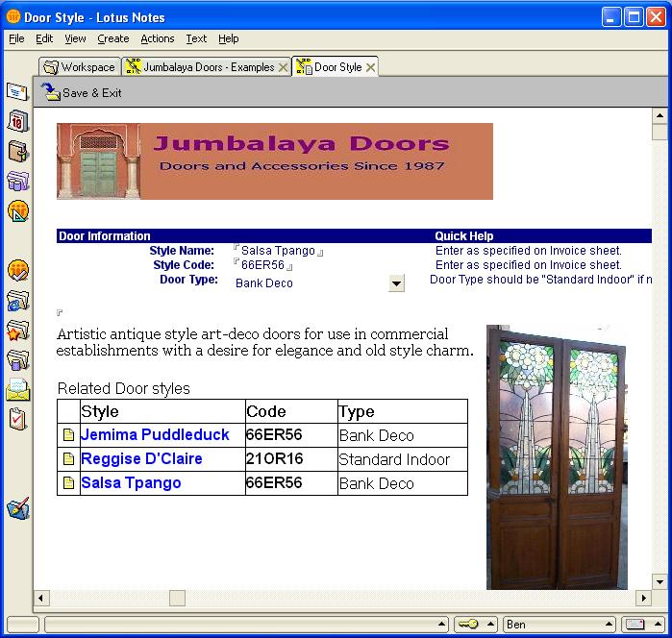Click the security key icon in status bar

(468, 625)
